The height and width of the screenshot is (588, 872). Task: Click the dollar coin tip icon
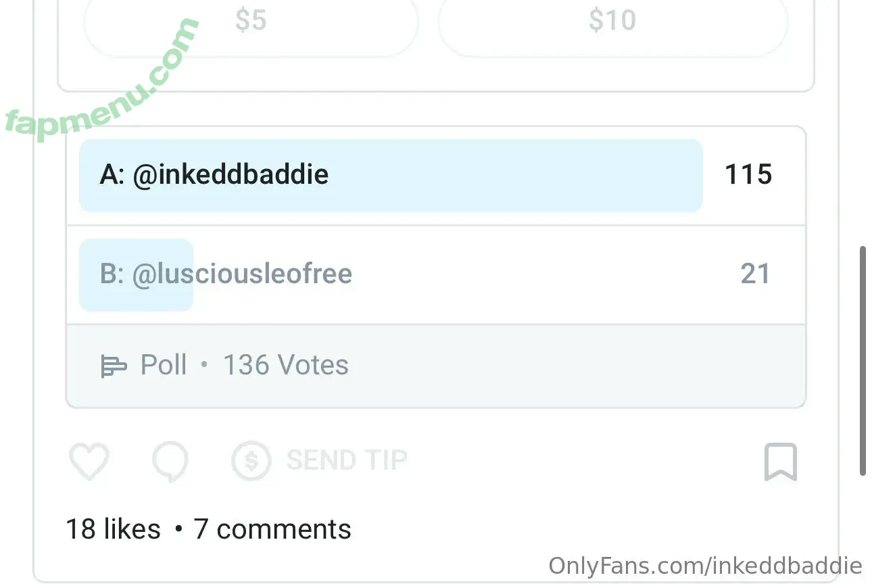[251, 462]
